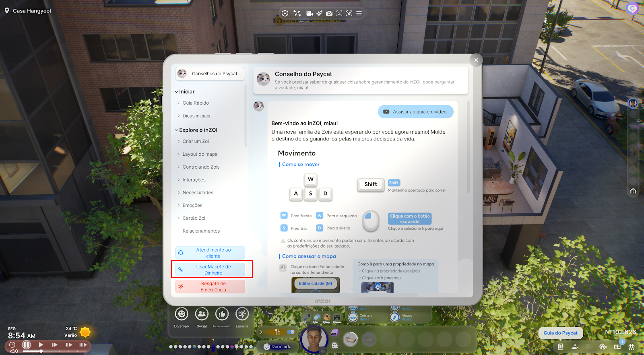Set game speed to fast forward
This screenshot has width=644, height=355.
[55, 345]
